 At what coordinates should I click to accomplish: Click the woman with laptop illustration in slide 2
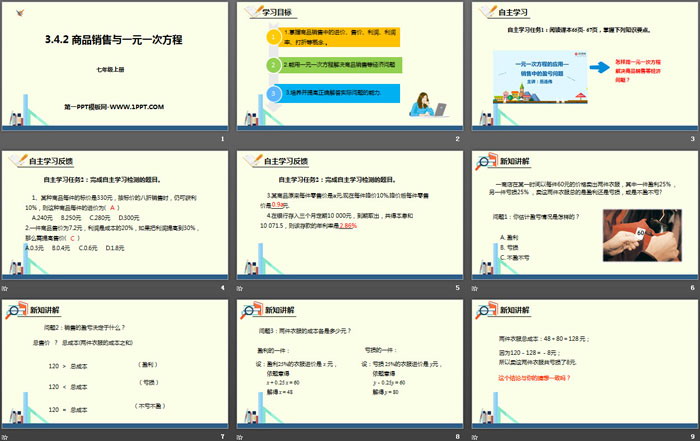(427, 105)
